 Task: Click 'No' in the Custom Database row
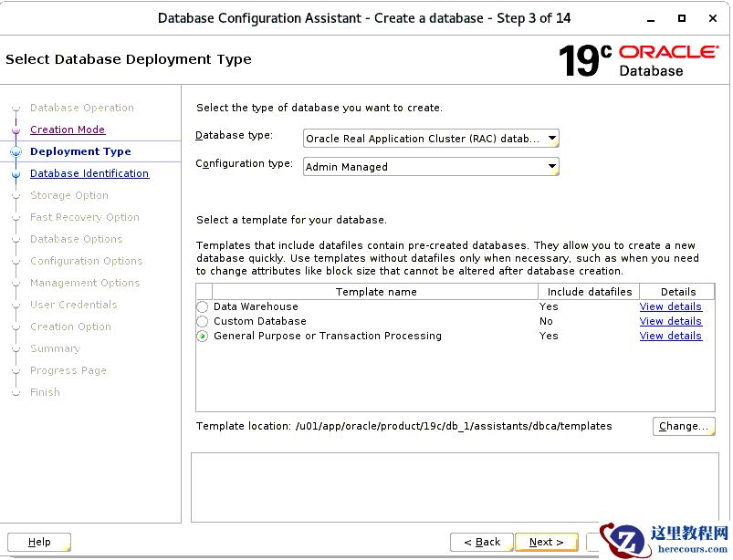(546, 321)
